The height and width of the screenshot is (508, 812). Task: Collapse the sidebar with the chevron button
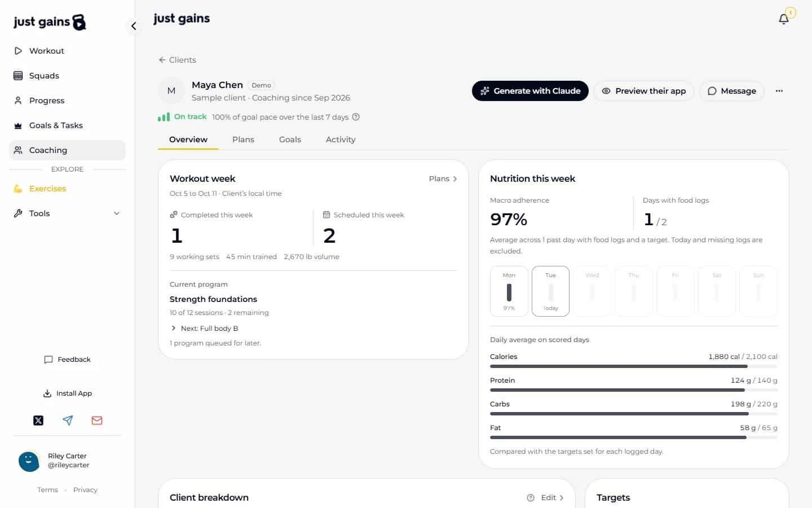(134, 26)
